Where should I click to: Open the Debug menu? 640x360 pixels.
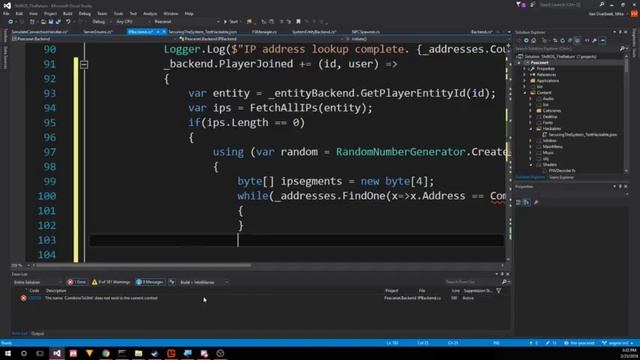[x=84, y=13]
